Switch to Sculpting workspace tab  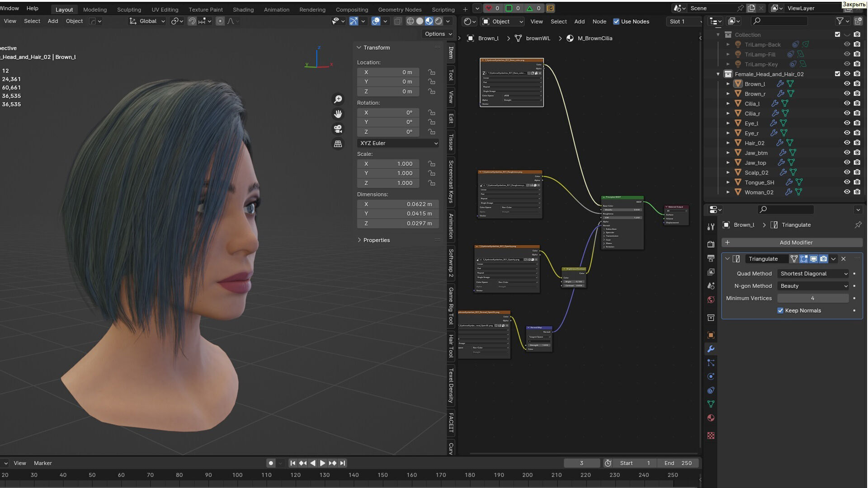[129, 9]
